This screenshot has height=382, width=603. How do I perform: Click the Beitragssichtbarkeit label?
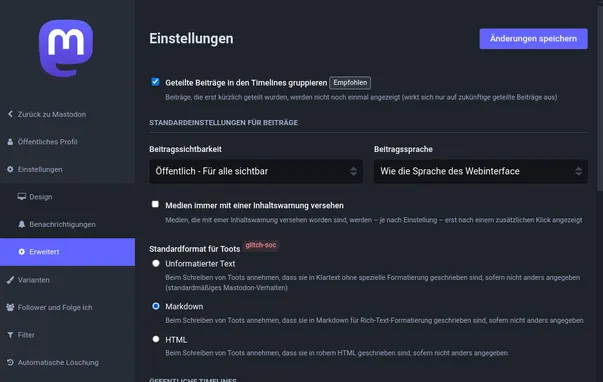[185, 149]
